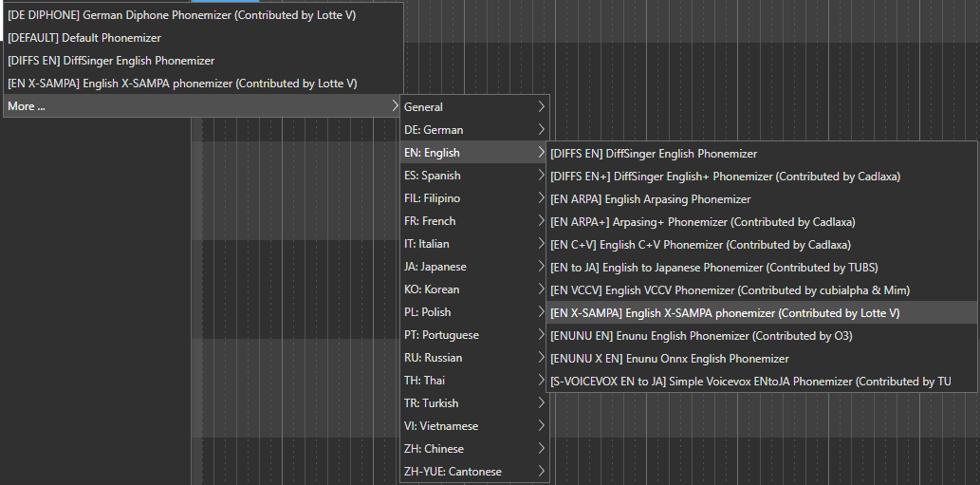Viewport: 980px width, 485px height.
Task: Expand the JA: Japanese category
Action: coord(474,267)
